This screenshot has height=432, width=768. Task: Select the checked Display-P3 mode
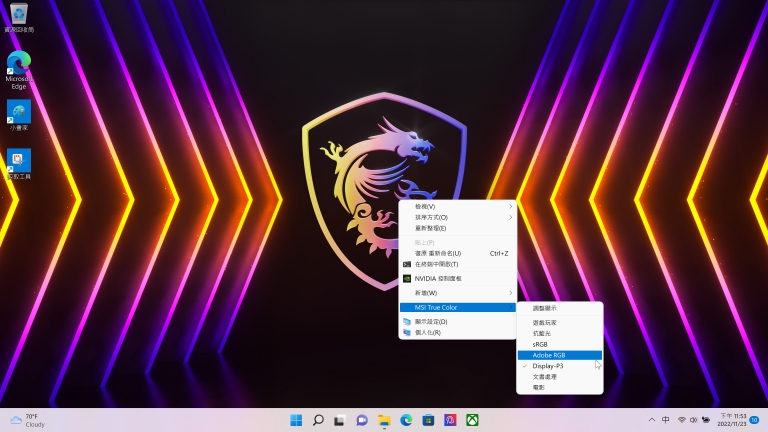pos(560,366)
